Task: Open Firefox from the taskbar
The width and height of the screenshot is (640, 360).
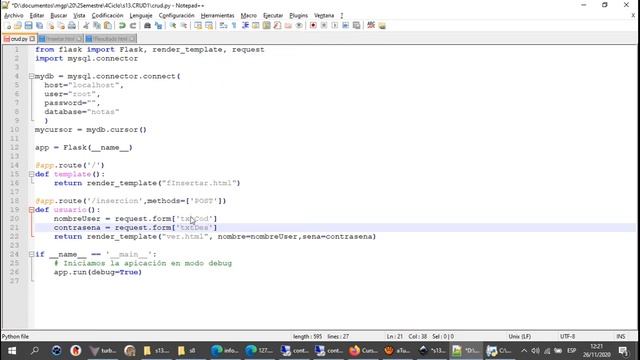Action: pos(362,351)
